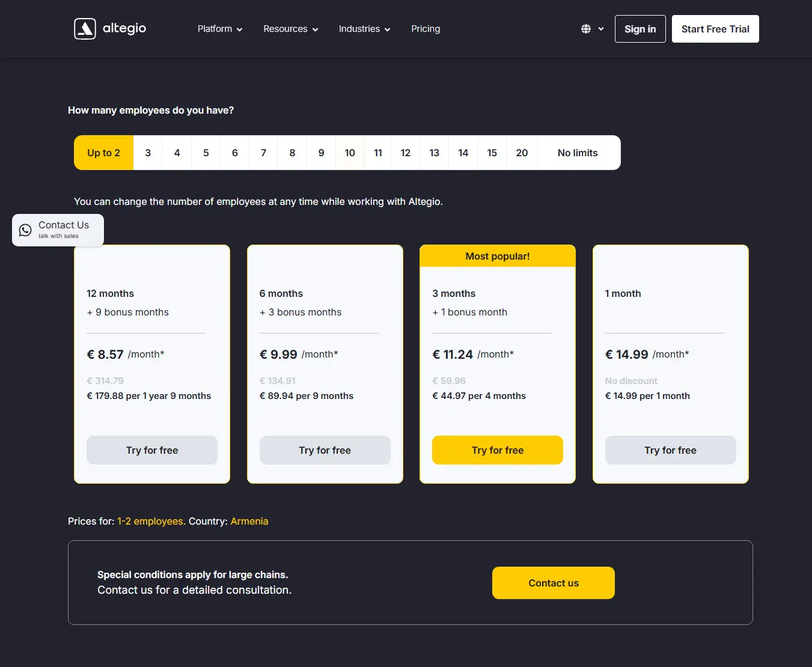
Task: Go to the Pricing page
Action: [x=426, y=29]
